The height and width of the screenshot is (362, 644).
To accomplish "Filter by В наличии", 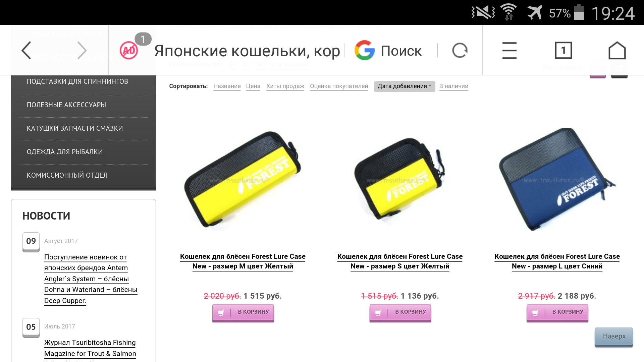I will (454, 86).
